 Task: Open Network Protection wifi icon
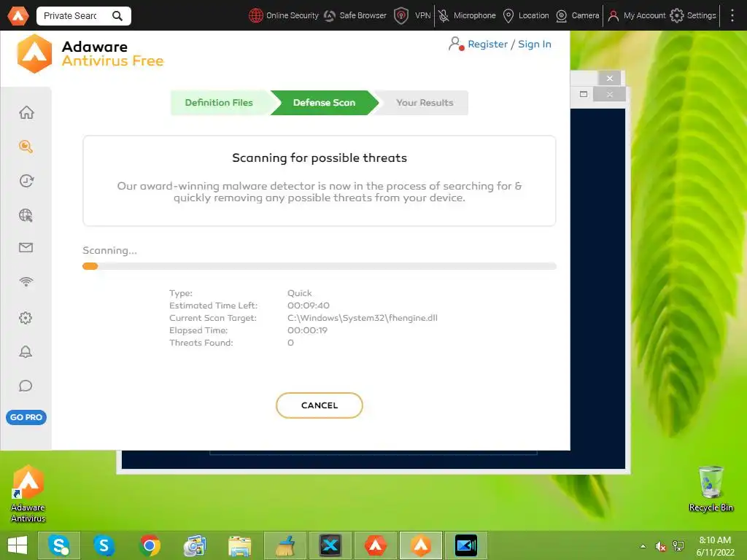26,281
